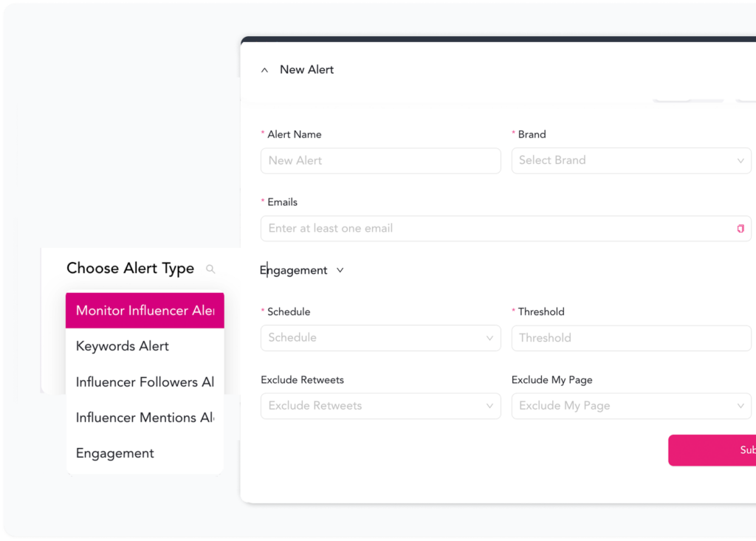Collapse the New Alert section
756x541 pixels.
pyautogui.click(x=264, y=69)
